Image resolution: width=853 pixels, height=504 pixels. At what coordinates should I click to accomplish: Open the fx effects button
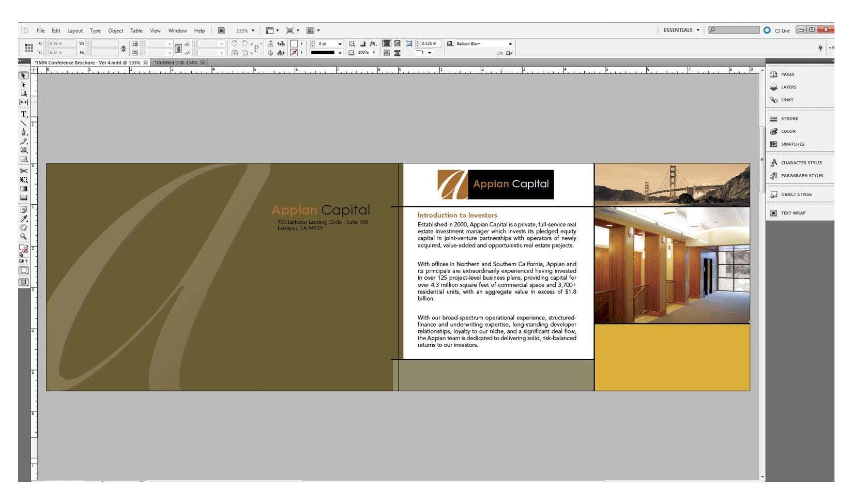[x=373, y=44]
